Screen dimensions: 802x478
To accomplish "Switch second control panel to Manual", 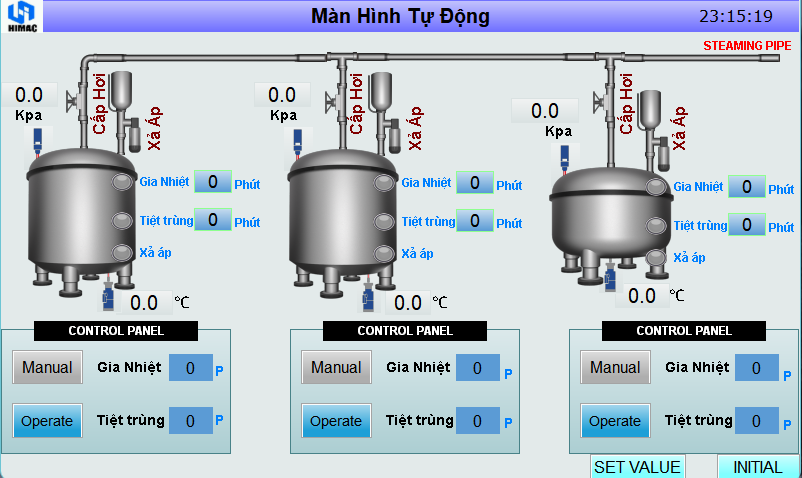I will (336, 367).
